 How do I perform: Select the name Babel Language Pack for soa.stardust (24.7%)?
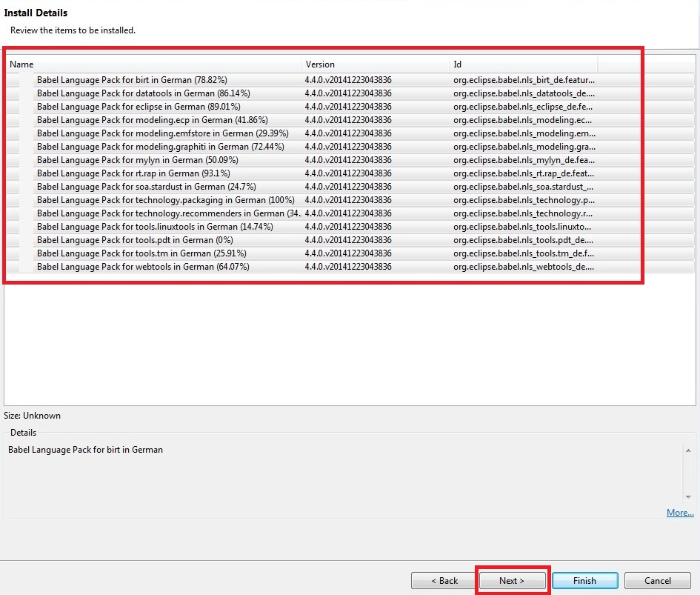click(147, 187)
